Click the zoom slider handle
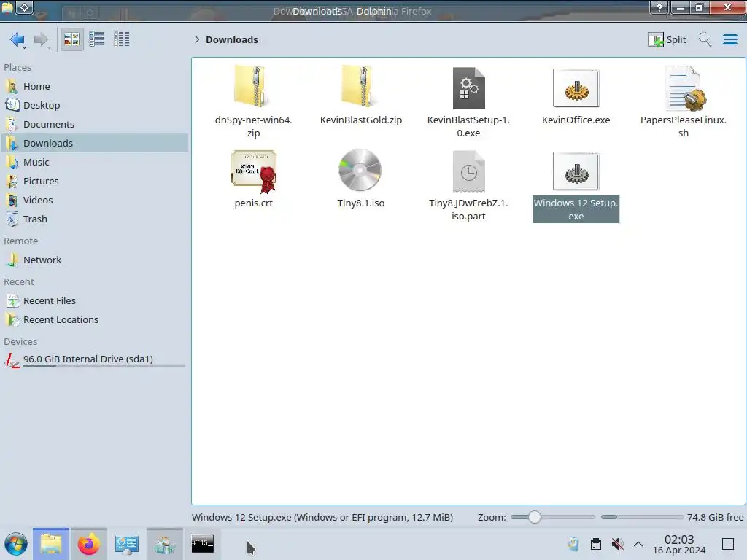 535,517
